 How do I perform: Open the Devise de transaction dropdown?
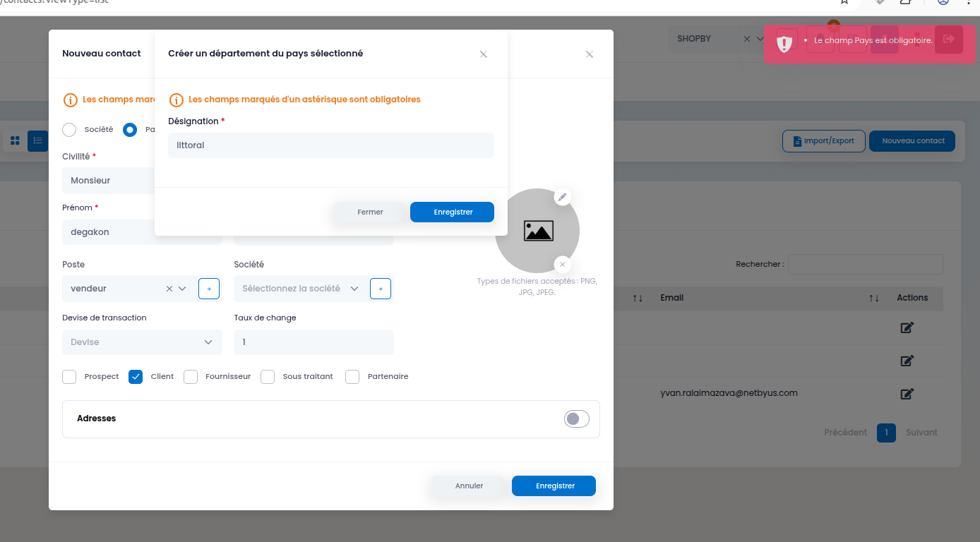coord(142,342)
